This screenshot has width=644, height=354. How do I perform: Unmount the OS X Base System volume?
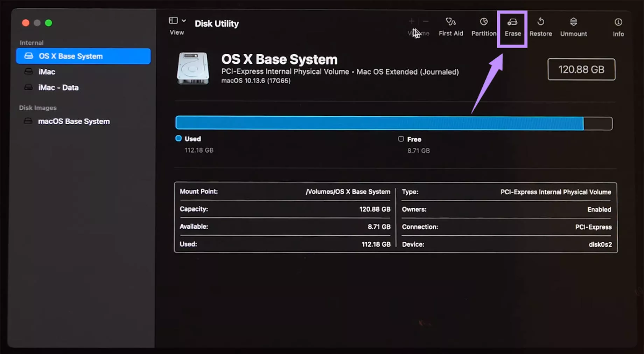pos(573,26)
